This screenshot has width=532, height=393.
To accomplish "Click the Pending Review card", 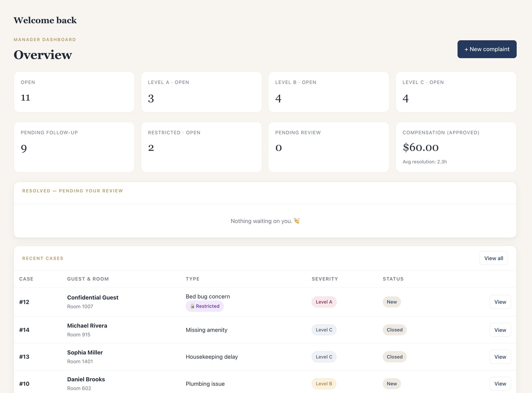I will point(329,147).
